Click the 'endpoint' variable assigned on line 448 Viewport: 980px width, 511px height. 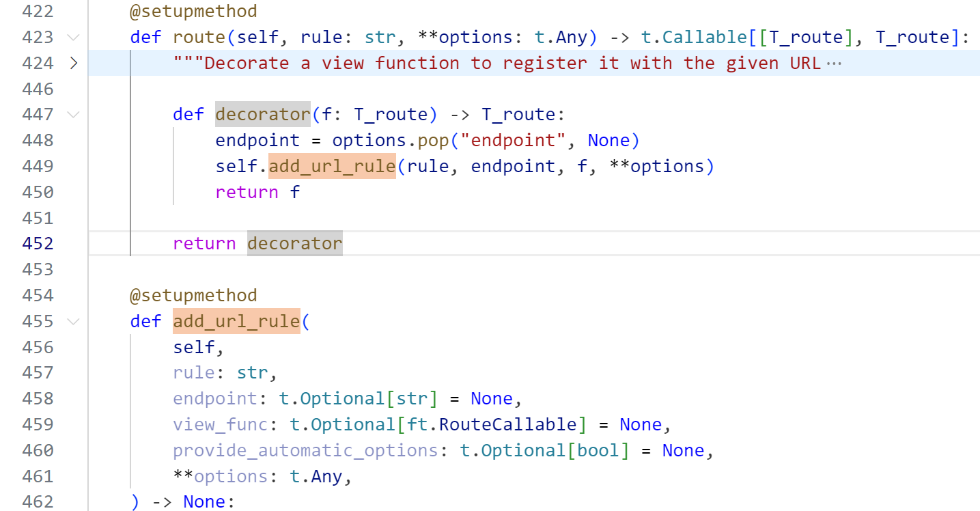[257, 141]
